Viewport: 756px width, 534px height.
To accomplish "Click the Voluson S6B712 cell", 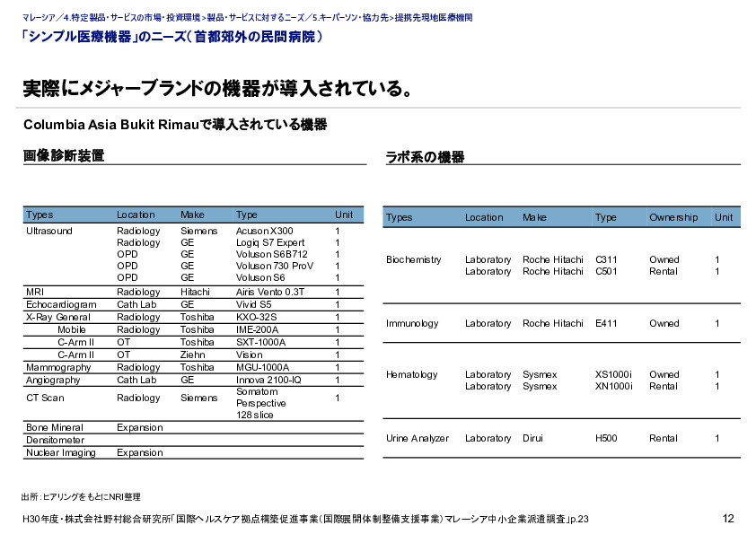I will coord(271,254).
